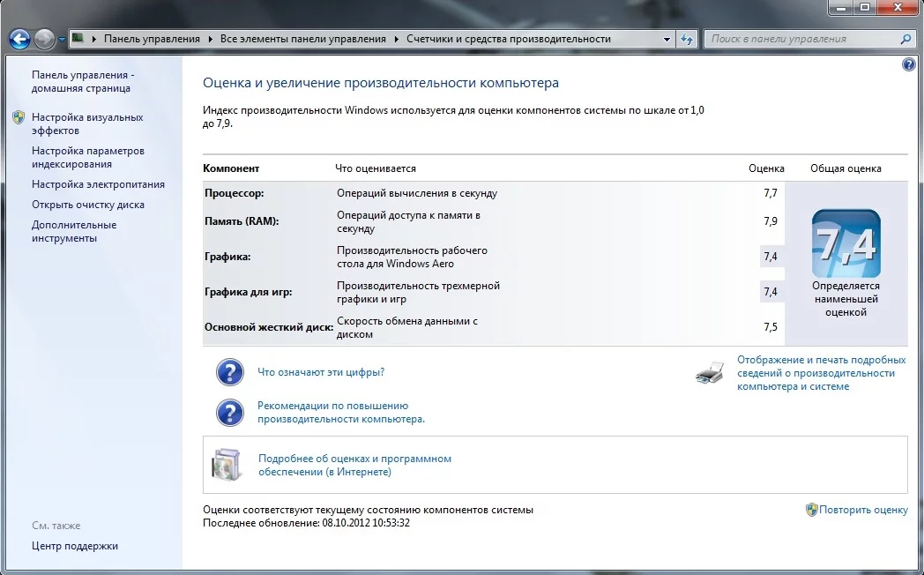
Task: Select Счетчики и средства производительности breadcrumb
Action: click(509, 39)
